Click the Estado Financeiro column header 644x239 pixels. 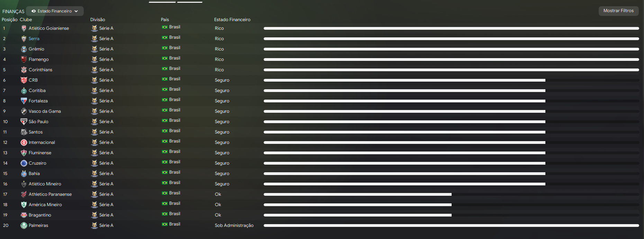pos(232,20)
